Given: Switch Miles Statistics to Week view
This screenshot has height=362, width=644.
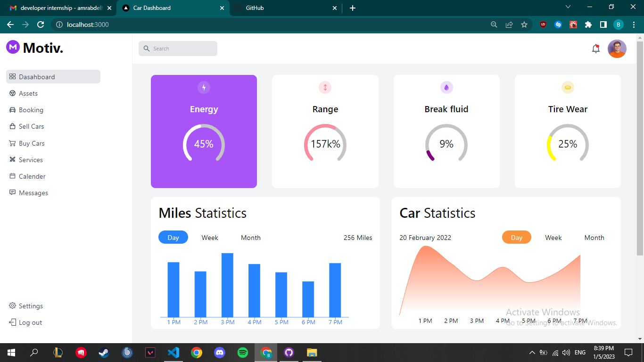Looking at the screenshot, I should [x=209, y=238].
